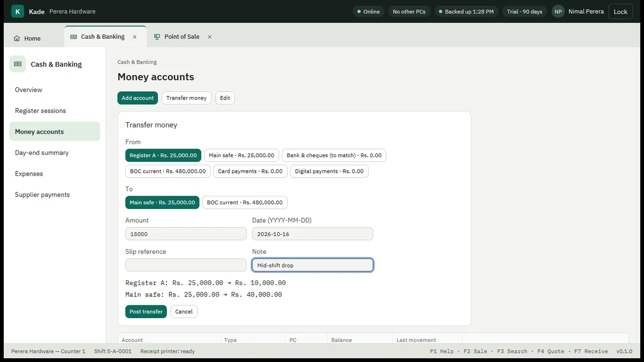Choose Bank & cheques (to match) as source
Screen dimensions: 644x362
tap(334, 155)
